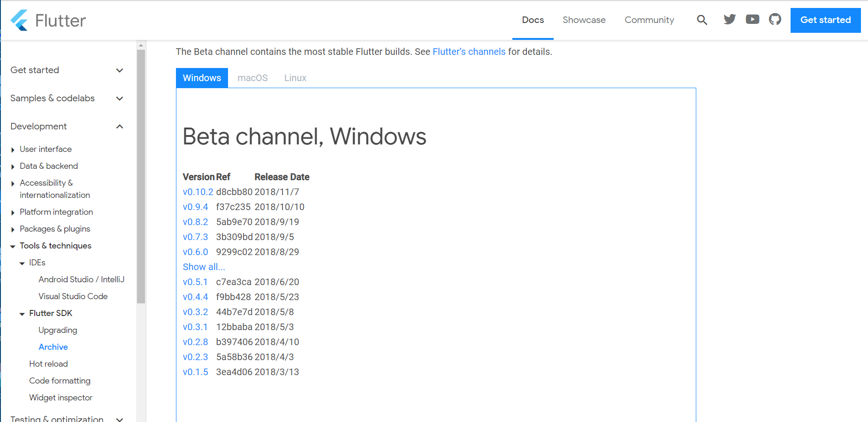Download version v0.5.1
This screenshot has width=868, height=422.
195,282
